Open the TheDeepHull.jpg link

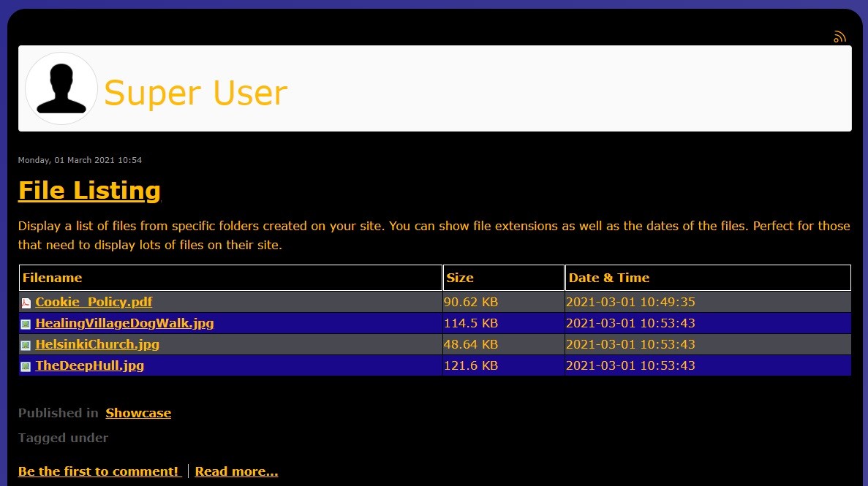click(90, 365)
